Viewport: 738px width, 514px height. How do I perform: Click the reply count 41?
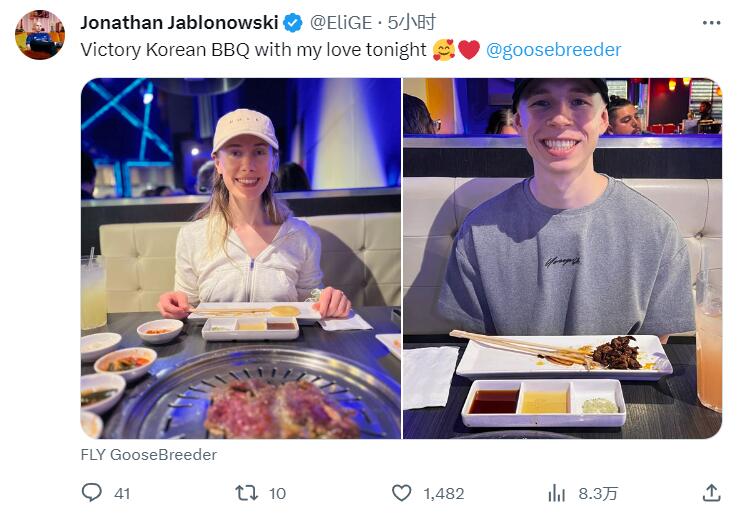(122, 493)
